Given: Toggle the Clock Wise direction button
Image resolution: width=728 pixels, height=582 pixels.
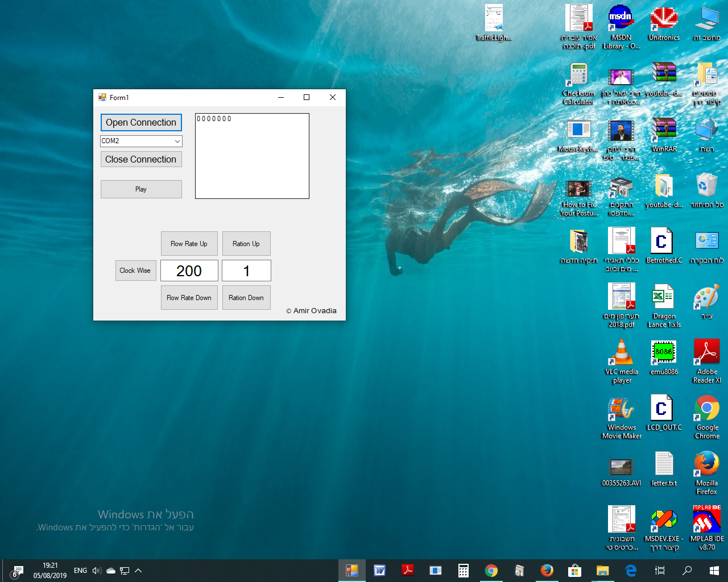Looking at the screenshot, I should click(x=135, y=271).
